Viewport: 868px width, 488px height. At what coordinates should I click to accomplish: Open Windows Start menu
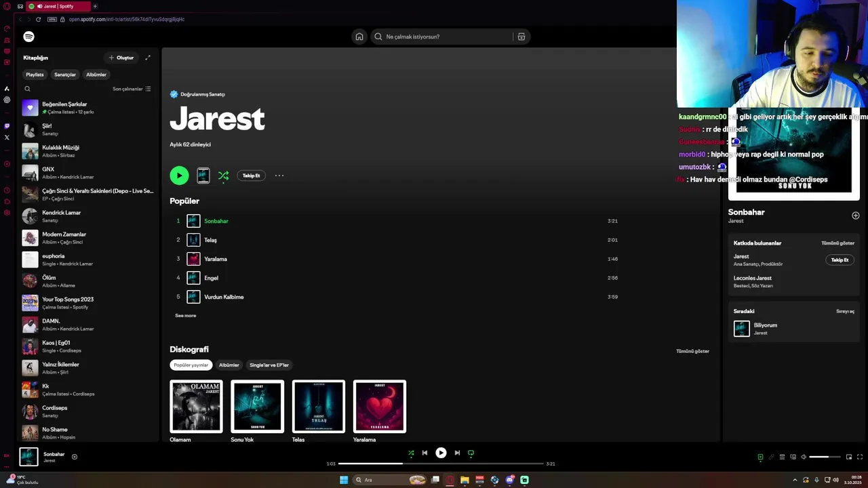[344, 480]
